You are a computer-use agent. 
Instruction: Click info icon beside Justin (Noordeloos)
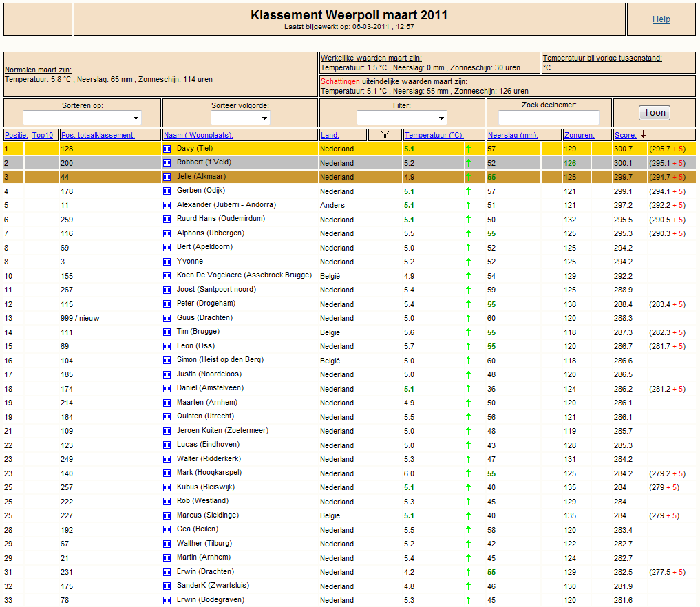(167, 374)
